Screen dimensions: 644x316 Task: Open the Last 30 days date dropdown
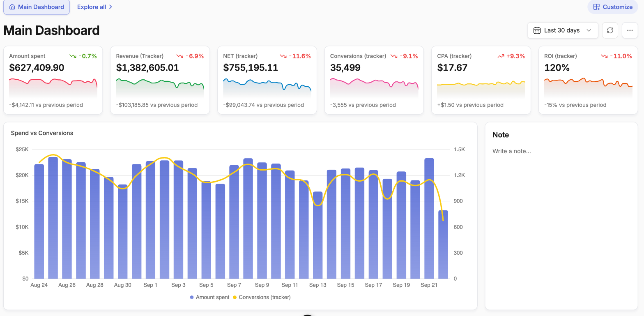pos(563,30)
